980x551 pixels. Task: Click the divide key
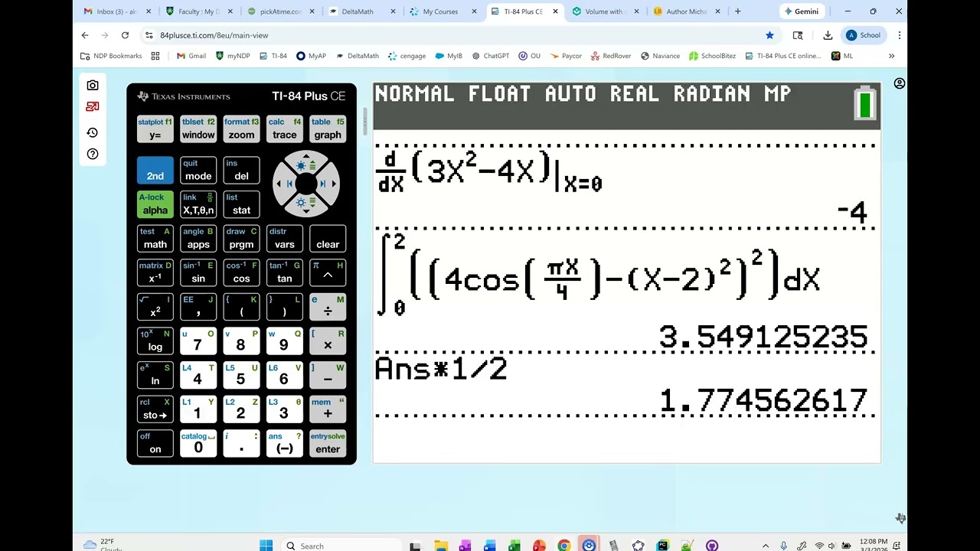point(328,307)
